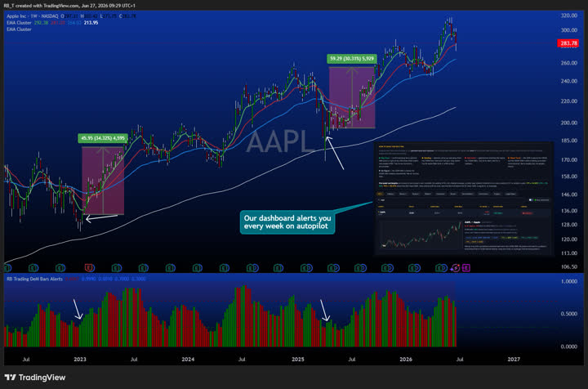Screen dimensions: 588x389
Task: Click the 2027 time axis label
Action: coord(514,359)
